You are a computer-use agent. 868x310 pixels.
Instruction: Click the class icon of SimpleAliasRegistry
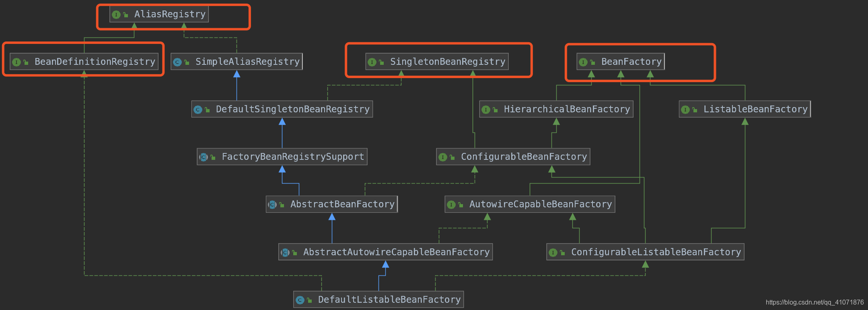coord(177,62)
